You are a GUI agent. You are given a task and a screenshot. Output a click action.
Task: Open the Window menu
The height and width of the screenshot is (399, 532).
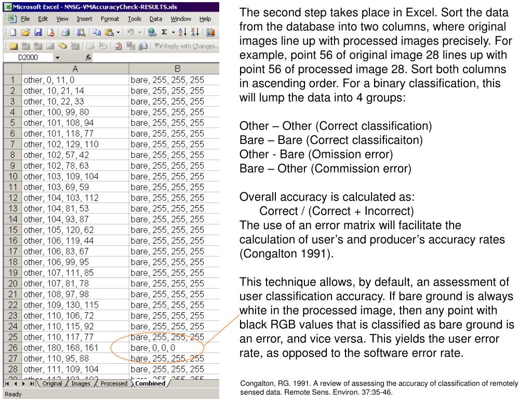coord(181,19)
